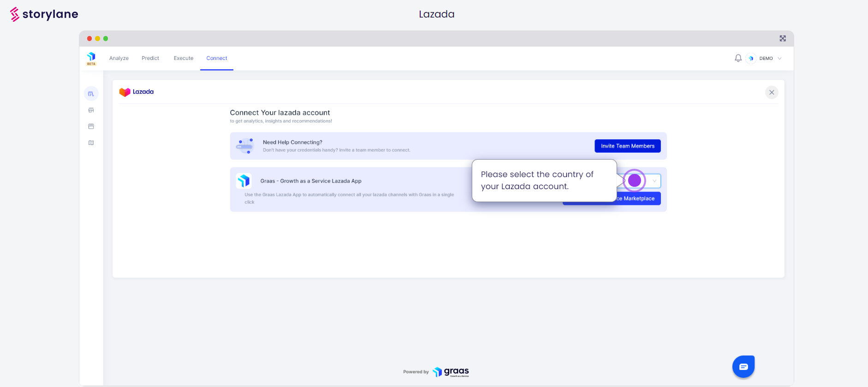Expand the DEMO account menu chevron
This screenshot has height=387, width=868.
click(780, 59)
